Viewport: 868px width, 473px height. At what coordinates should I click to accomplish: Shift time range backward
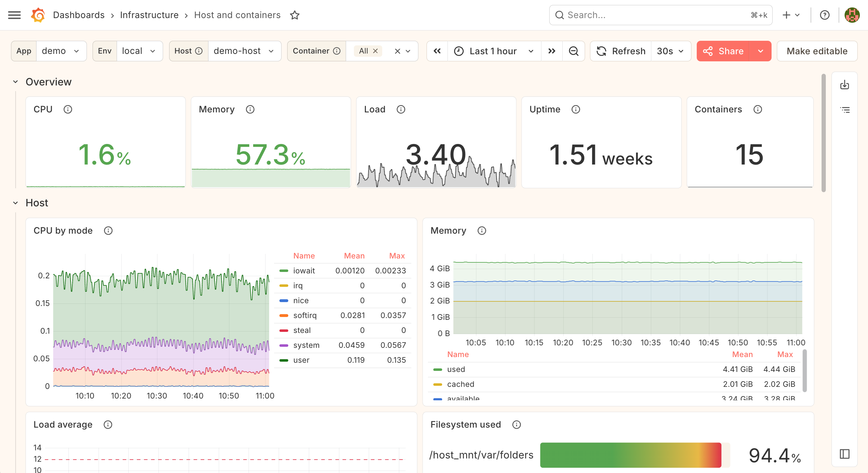pyautogui.click(x=437, y=51)
